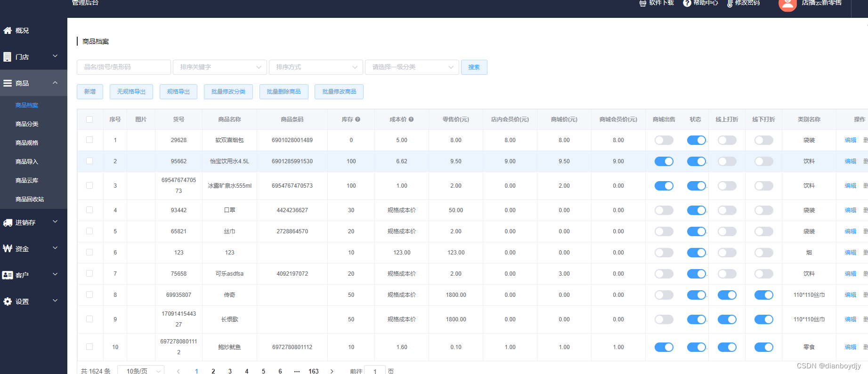Click the info icon next to 库存 column

pos(358,119)
